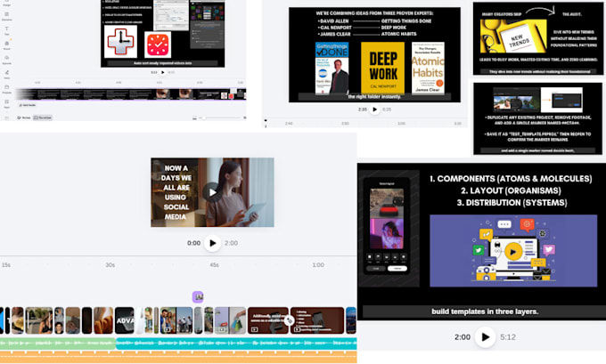This screenshot has width=606, height=364.
Task: Open the Elements panel in the sidebar
Action: point(7,16)
